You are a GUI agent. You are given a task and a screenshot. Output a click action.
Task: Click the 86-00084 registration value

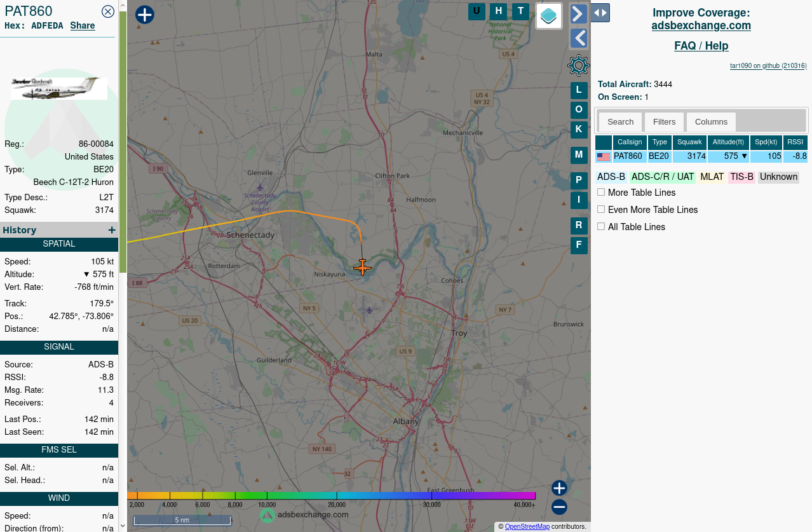tap(96, 144)
